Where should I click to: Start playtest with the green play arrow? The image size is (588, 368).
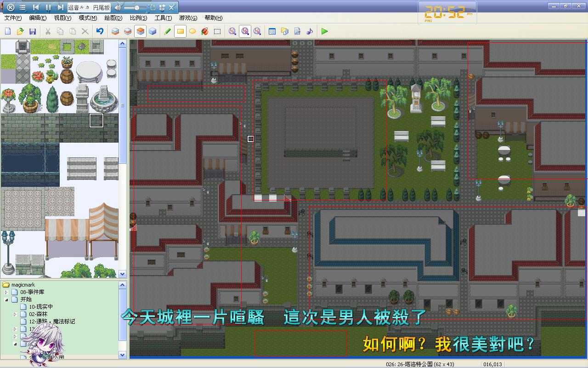tap(325, 31)
